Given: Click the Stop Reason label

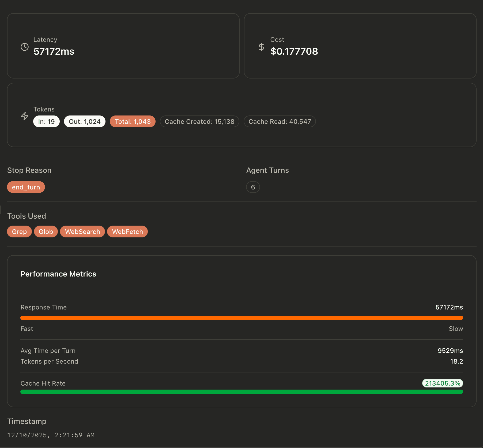Looking at the screenshot, I should 29,170.
